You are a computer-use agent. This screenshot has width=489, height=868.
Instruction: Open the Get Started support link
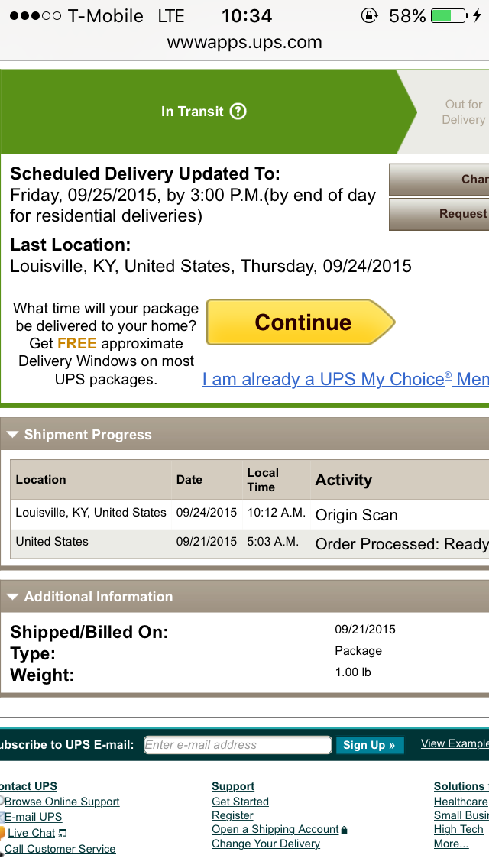240,802
